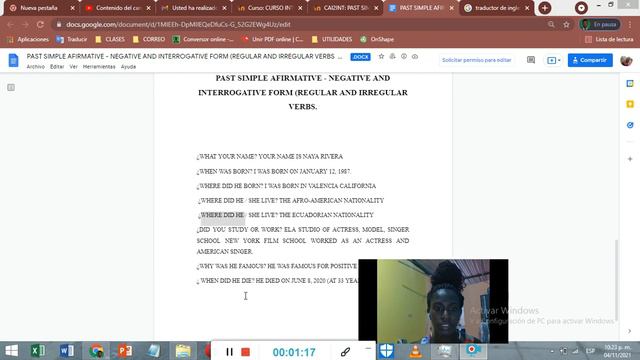The image size is (640, 360).
Task: Open the Google Docs home icon
Action: pyautogui.click(x=13, y=60)
